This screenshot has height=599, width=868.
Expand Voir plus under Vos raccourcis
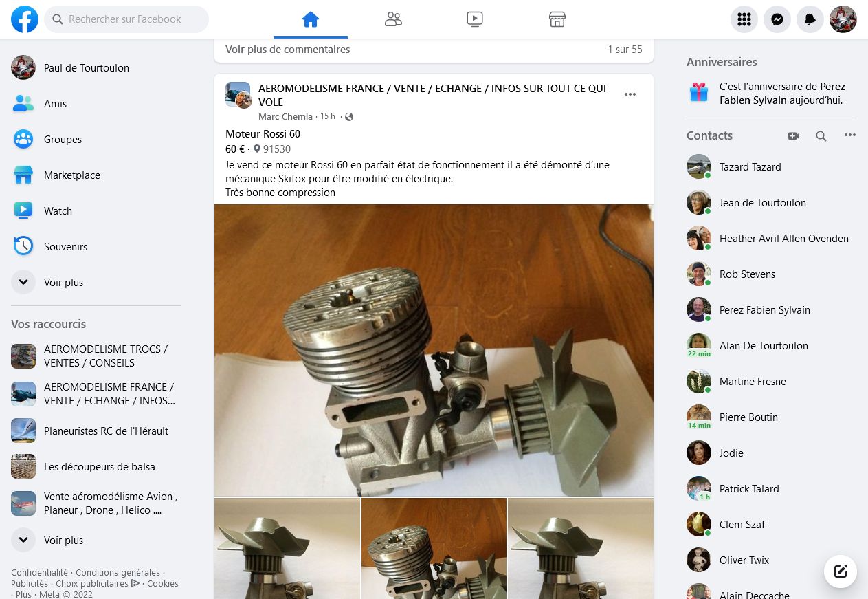pyautogui.click(x=96, y=540)
